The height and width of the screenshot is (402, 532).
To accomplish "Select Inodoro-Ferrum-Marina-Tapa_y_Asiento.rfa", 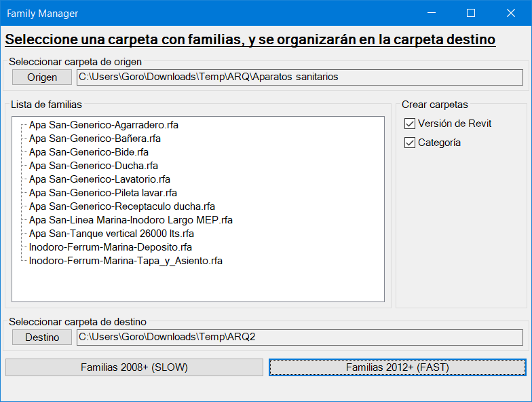I will [126, 261].
